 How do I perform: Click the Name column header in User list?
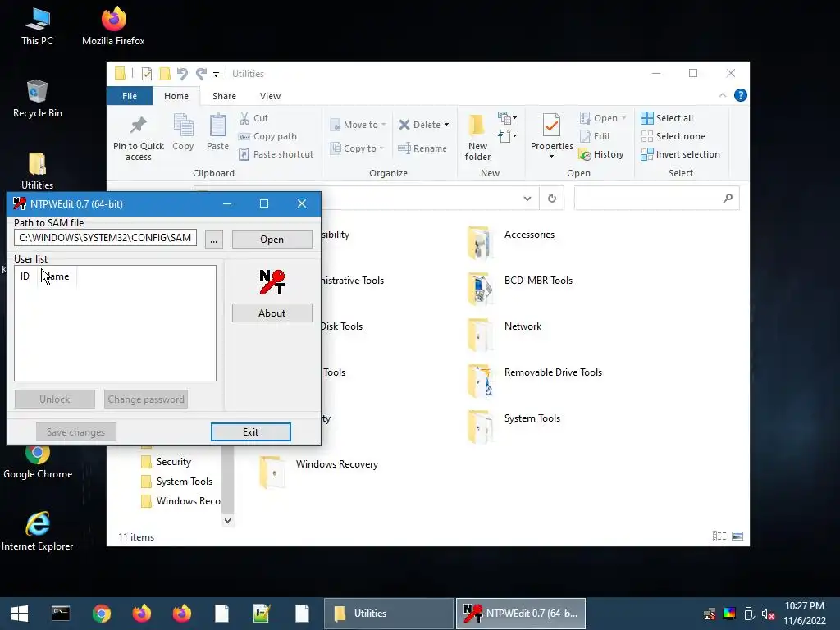pyautogui.click(x=57, y=276)
